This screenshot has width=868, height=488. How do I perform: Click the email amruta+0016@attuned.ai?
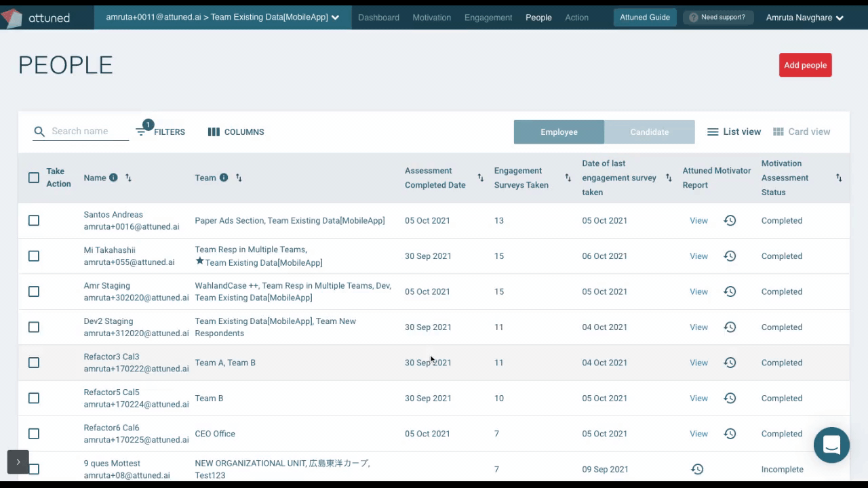pyautogui.click(x=132, y=226)
